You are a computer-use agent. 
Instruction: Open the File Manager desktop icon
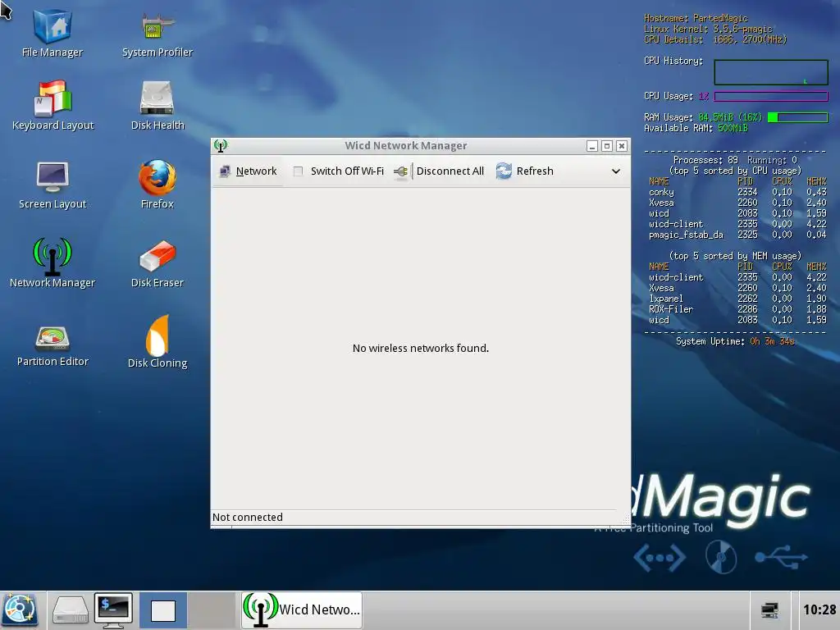pos(52,33)
